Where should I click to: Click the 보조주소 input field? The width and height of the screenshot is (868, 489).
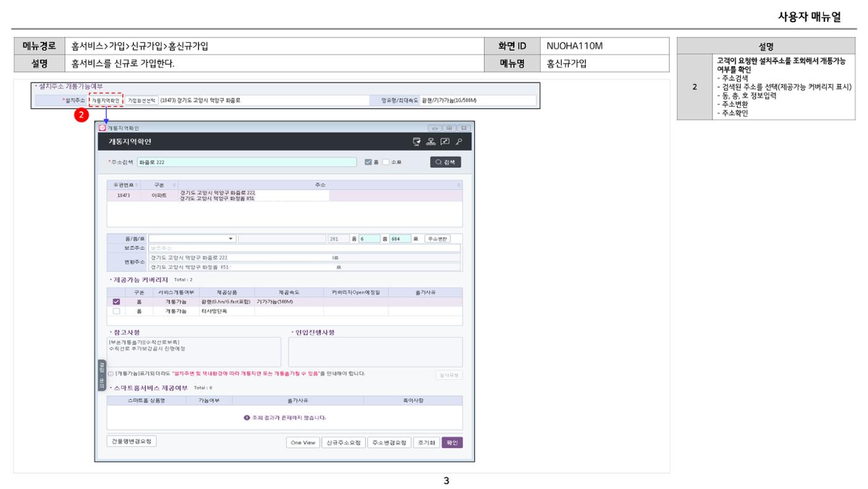(x=304, y=248)
